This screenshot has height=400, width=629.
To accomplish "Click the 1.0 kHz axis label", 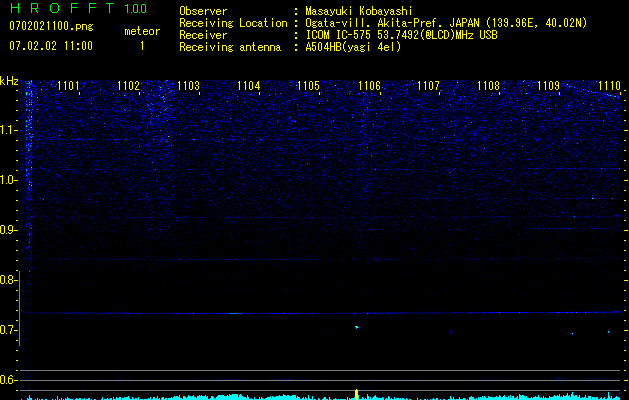I will pos(8,180).
